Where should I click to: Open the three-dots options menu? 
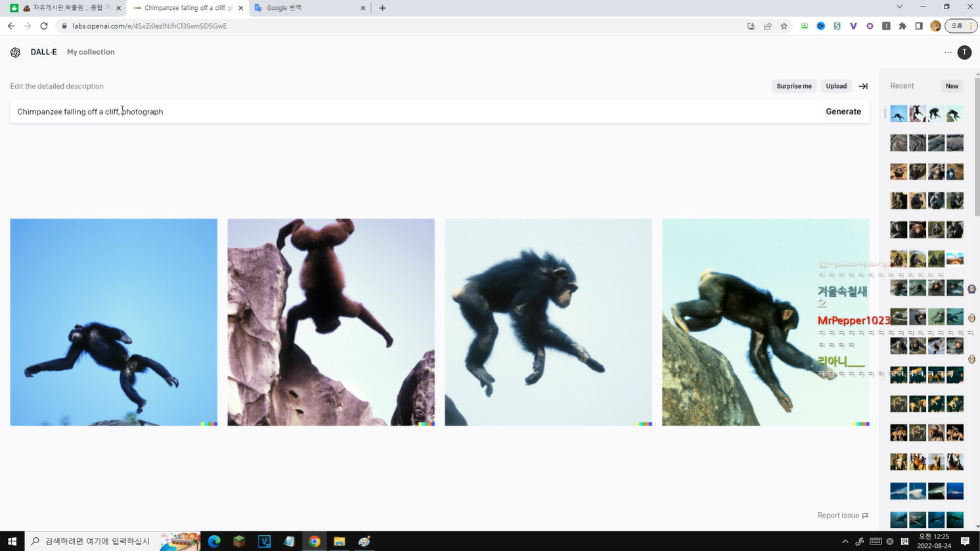948,53
